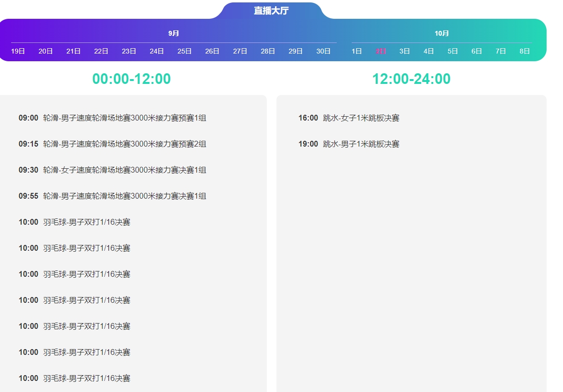View the 09:55 男子速度轮滑接力赛决赛 event

coord(124,196)
